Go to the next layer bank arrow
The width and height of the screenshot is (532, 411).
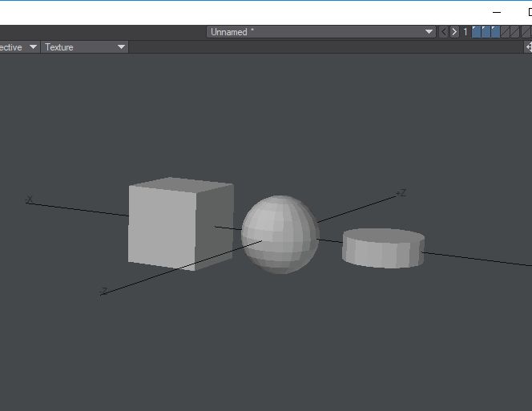coord(454,32)
